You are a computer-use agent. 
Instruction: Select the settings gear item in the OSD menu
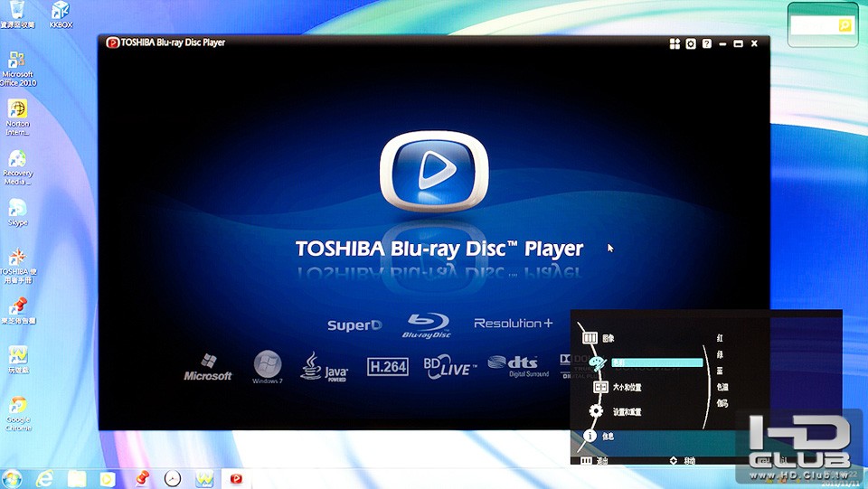615,411
